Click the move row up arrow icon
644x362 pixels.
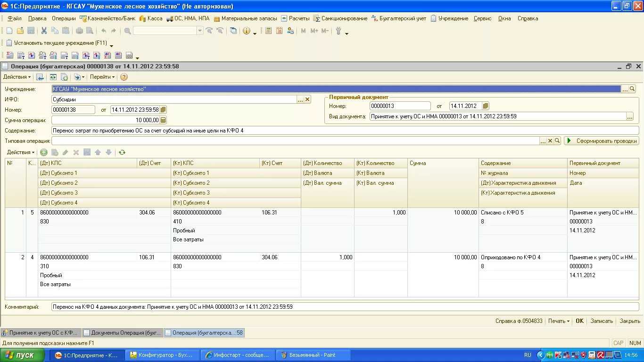point(98,152)
